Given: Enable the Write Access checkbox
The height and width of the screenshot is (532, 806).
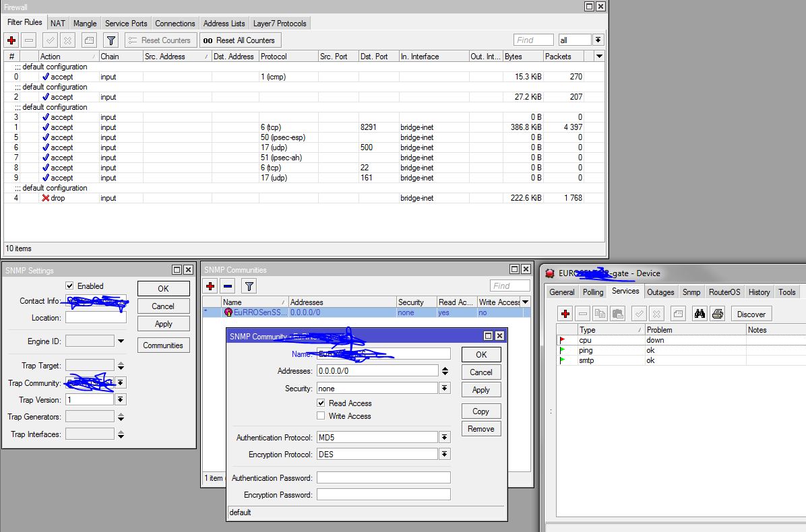Looking at the screenshot, I should tap(321, 416).
